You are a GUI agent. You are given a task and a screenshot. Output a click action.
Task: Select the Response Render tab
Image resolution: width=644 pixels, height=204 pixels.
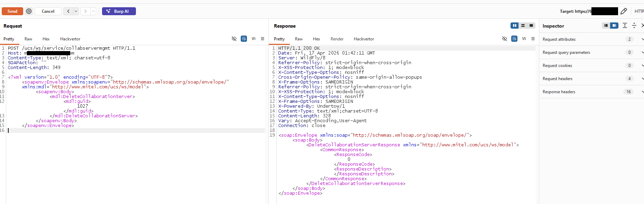[337, 39]
